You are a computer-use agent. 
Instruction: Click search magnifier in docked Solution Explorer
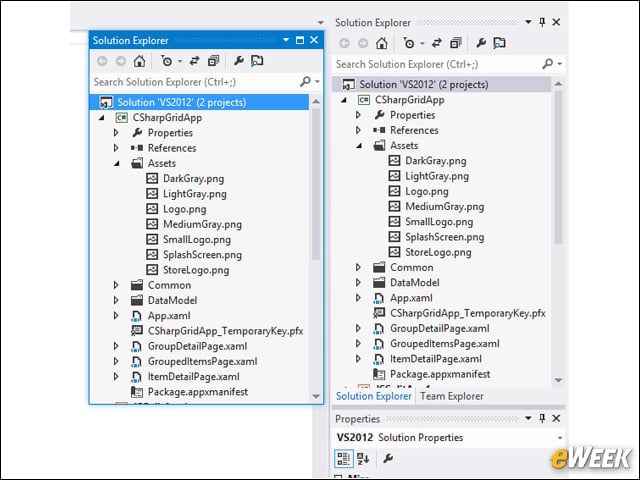point(547,64)
